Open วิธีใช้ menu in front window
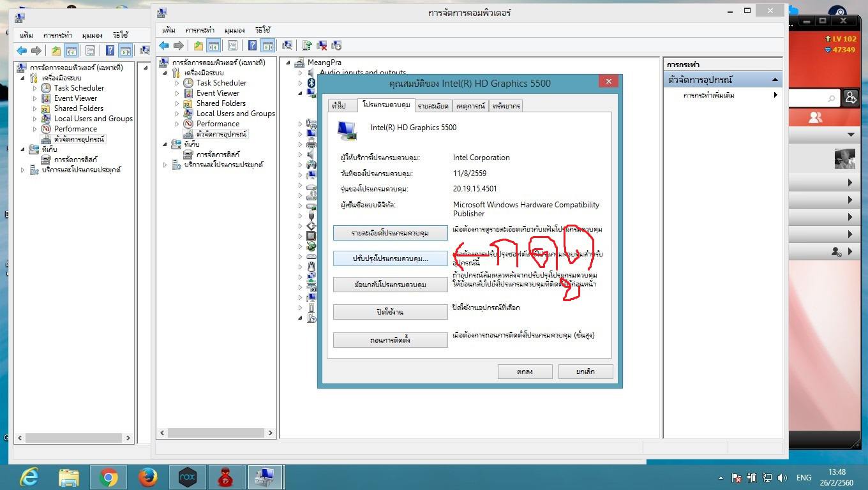 [262, 30]
